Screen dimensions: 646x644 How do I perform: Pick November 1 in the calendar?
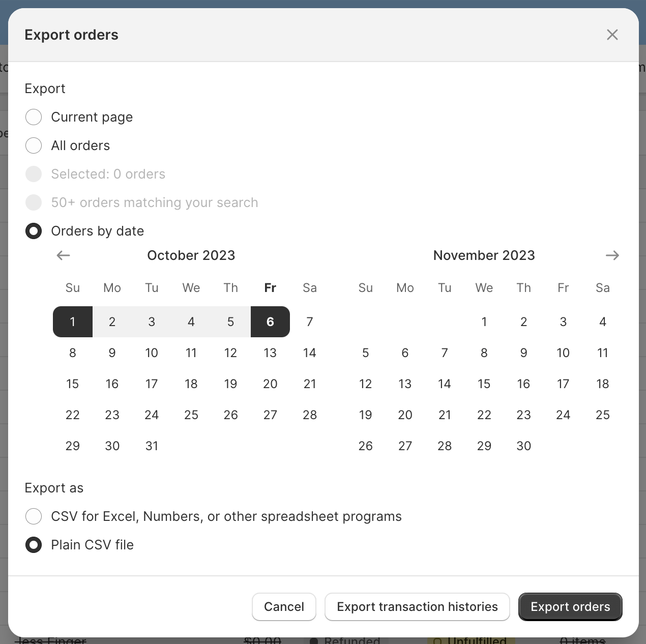coord(484,321)
